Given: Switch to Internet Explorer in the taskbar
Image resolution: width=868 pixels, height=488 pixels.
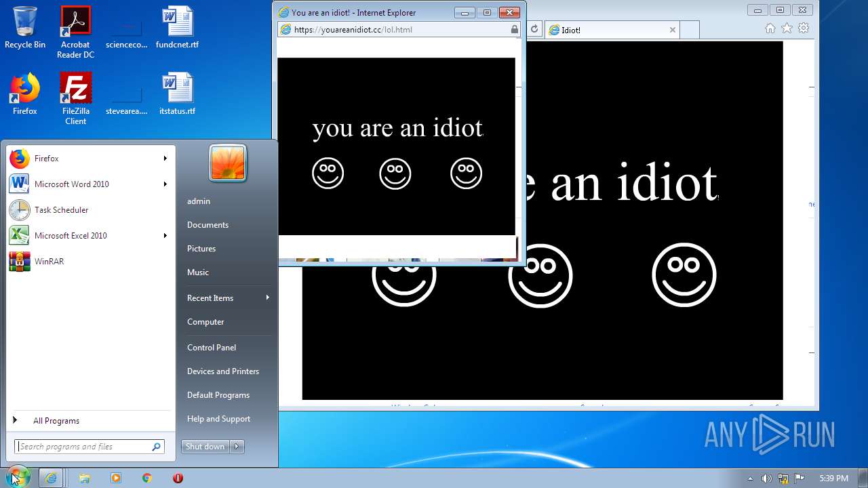Looking at the screenshot, I should (51, 478).
